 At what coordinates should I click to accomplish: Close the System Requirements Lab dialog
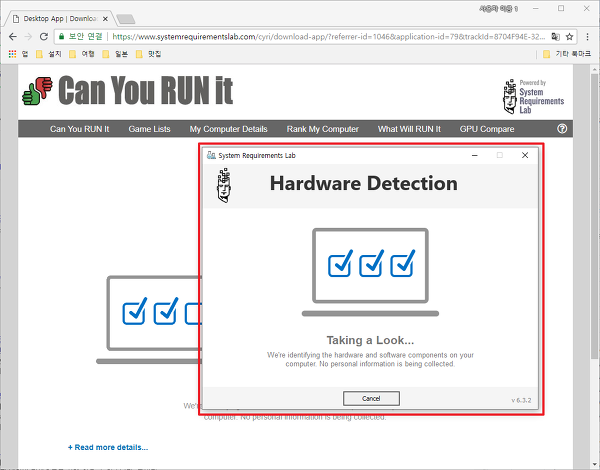525,155
